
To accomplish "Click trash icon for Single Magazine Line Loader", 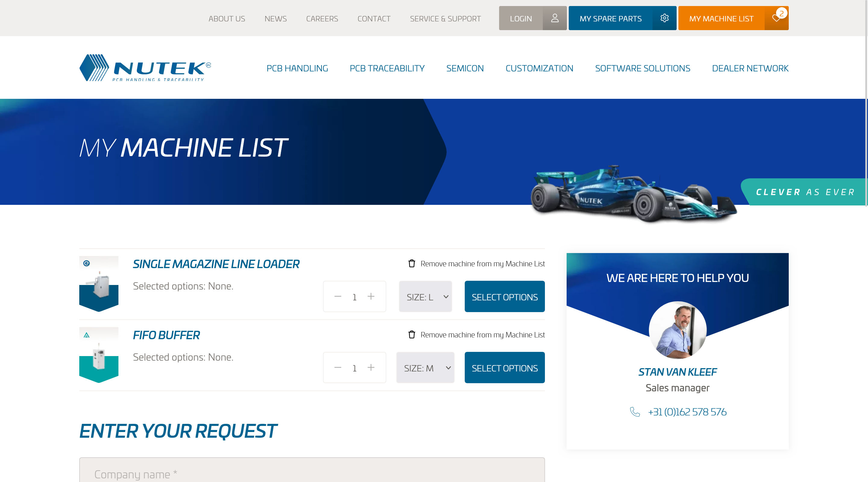I will pos(411,263).
